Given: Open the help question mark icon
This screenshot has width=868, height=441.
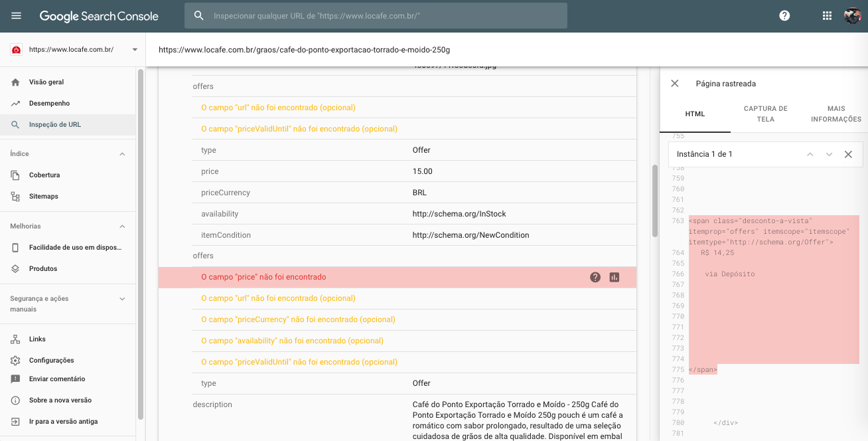Looking at the screenshot, I should click(x=784, y=16).
